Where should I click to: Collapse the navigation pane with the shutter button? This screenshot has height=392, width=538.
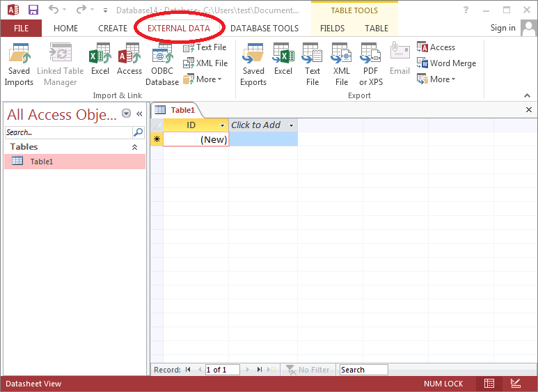click(139, 113)
